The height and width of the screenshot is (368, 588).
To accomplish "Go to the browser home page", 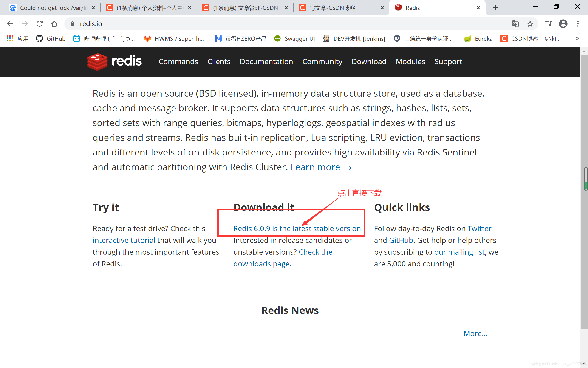I will tap(54, 24).
